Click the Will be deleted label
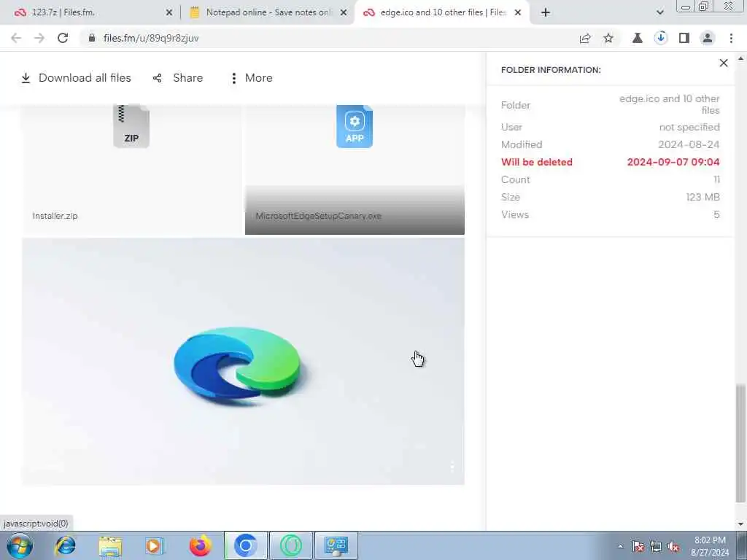Image resolution: width=747 pixels, height=560 pixels. 537,162
